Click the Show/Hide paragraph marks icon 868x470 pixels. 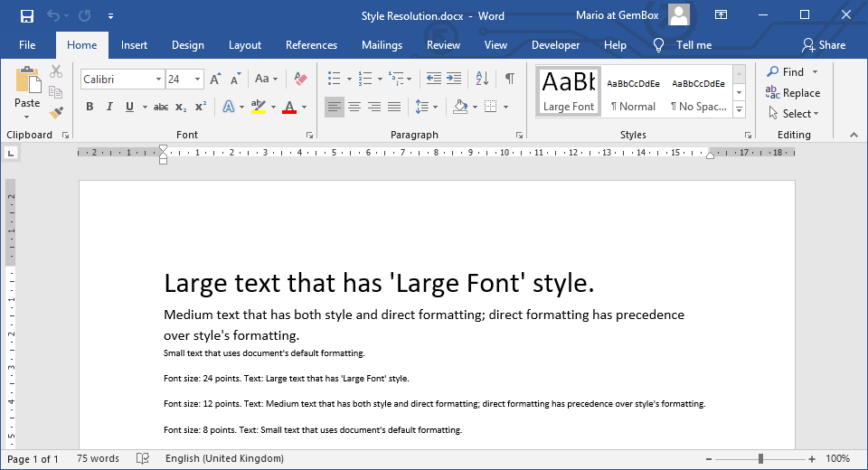coord(510,80)
